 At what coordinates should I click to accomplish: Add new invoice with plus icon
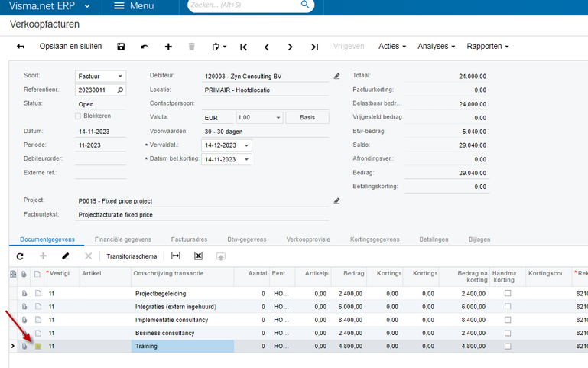tap(168, 47)
